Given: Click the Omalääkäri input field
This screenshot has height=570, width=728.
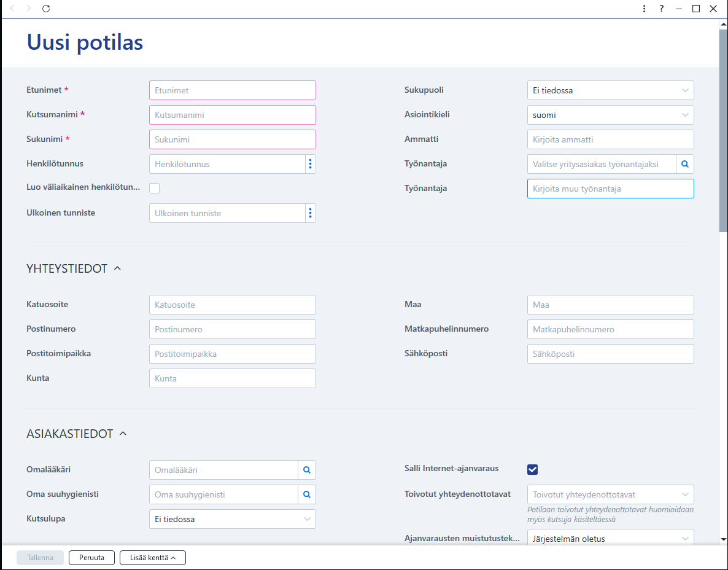Looking at the screenshot, I should click(223, 470).
